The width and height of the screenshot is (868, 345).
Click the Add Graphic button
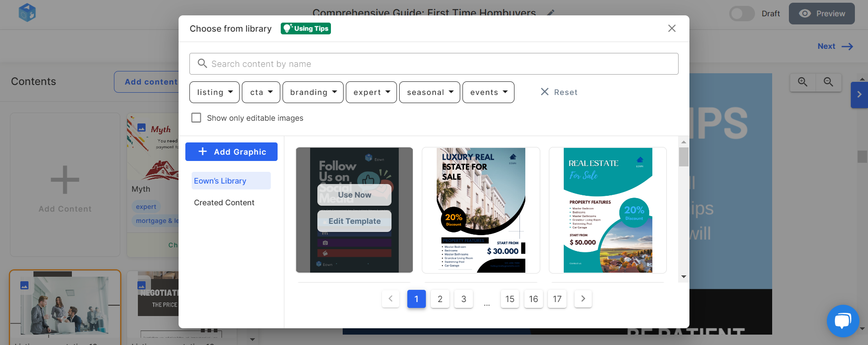[x=231, y=152]
